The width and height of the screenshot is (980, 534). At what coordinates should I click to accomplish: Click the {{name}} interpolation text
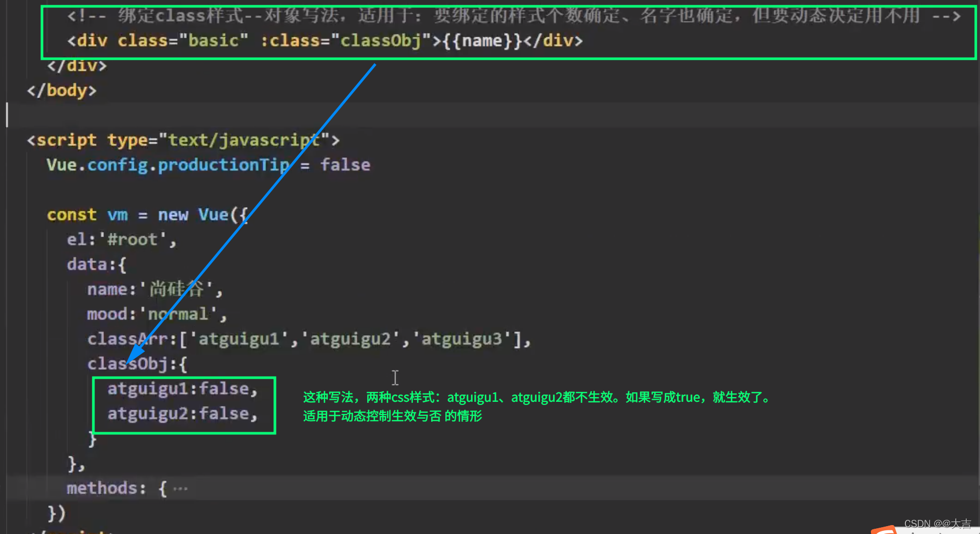[x=482, y=40]
